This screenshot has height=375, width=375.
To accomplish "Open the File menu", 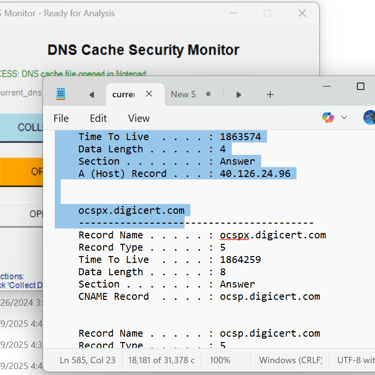I will pos(61,118).
